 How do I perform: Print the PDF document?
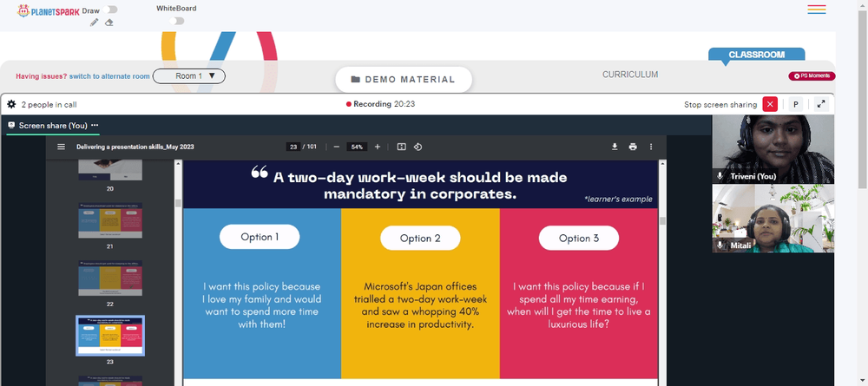[x=633, y=147]
